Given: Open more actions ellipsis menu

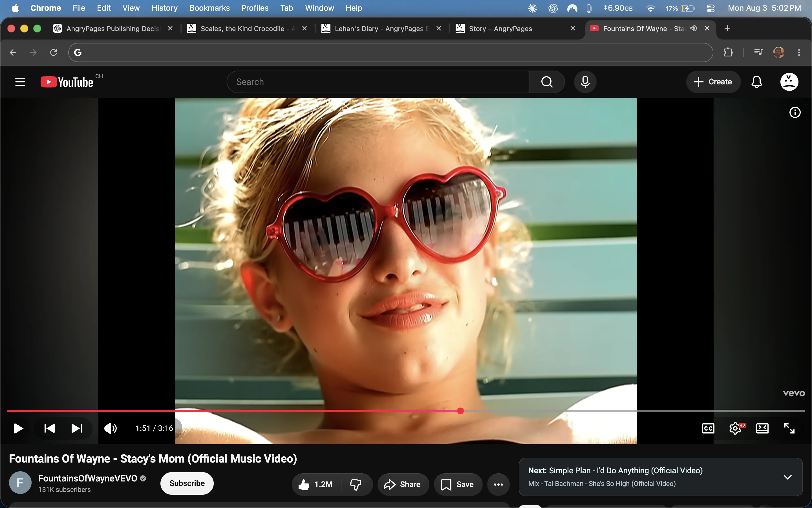Looking at the screenshot, I should point(498,484).
